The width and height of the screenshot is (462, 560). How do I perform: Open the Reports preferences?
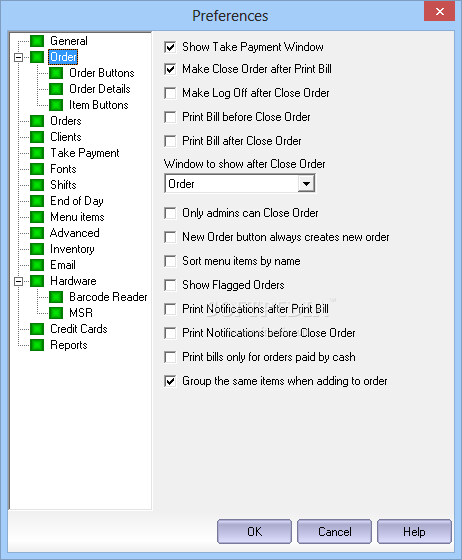tap(69, 345)
